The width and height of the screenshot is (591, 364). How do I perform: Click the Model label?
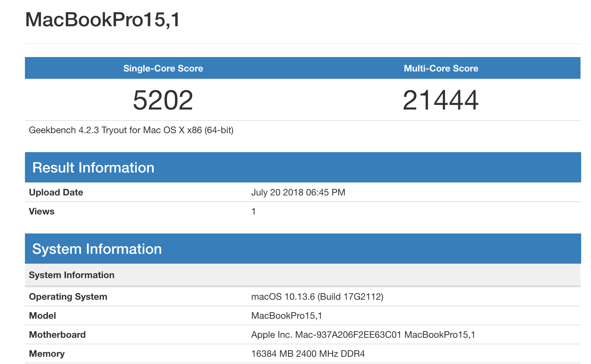click(x=42, y=316)
